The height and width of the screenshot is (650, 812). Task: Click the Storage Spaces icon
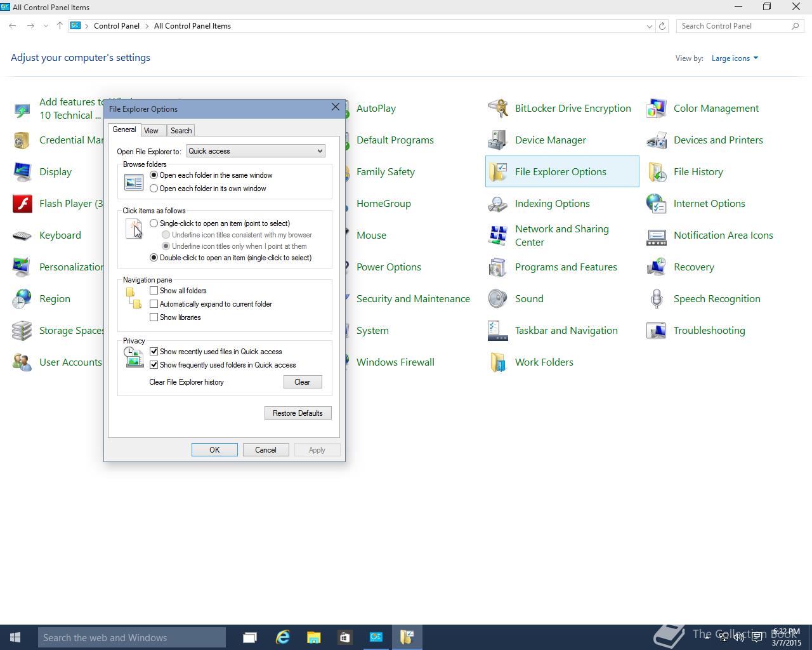[22, 331]
